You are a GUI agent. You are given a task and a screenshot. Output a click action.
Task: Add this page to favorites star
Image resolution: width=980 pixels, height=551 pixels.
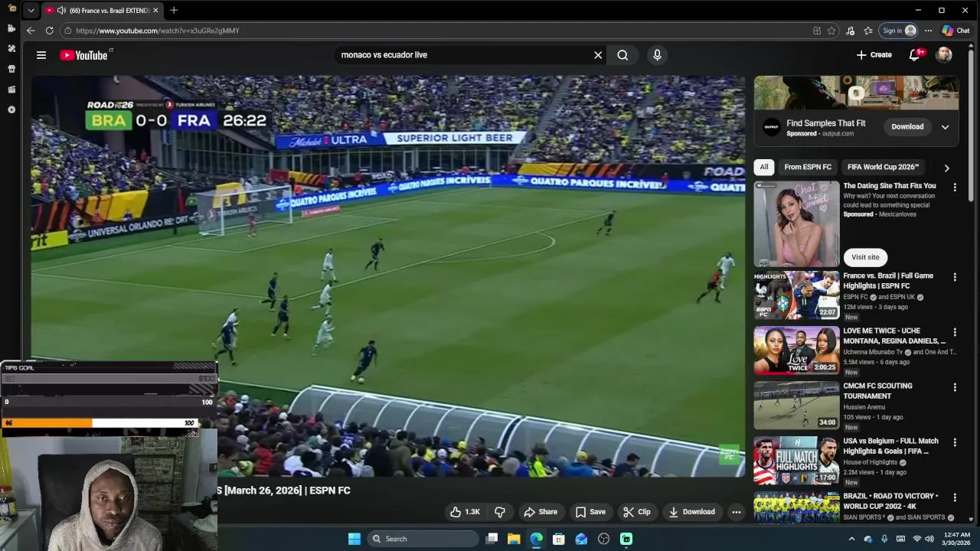(x=831, y=31)
